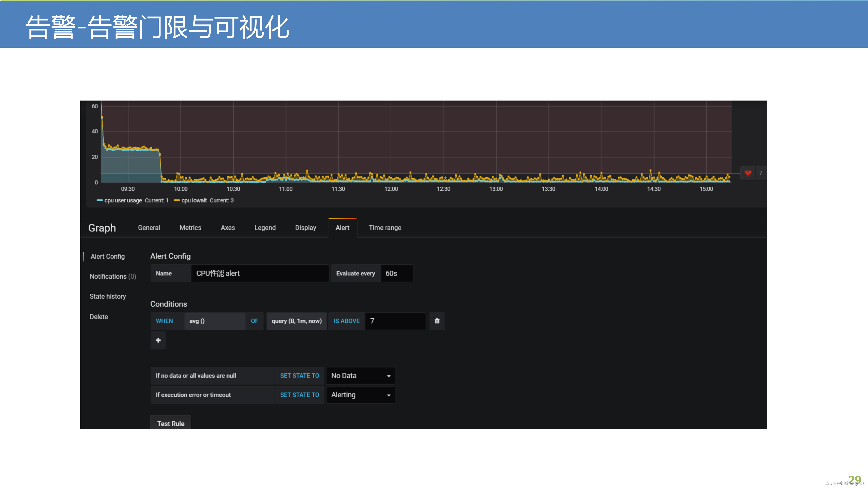Switch to the Metrics tab
This screenshot has height=488, width=868.
point(190,228)
